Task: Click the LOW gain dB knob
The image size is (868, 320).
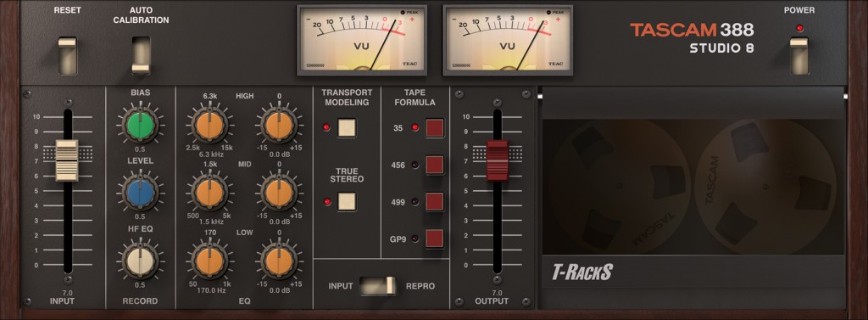Action: coord(279,261)
